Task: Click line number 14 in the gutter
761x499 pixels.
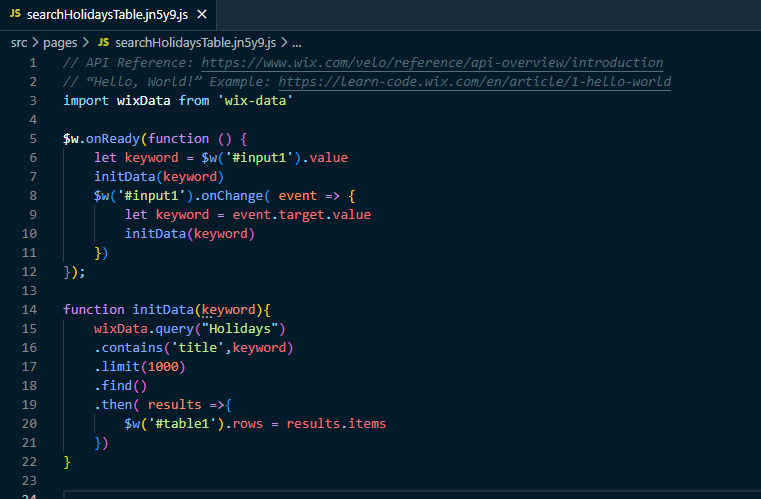Action: point(29,310)
